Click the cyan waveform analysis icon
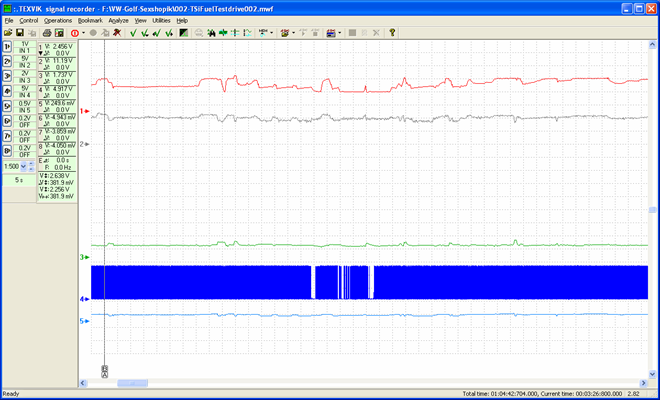The image size is (660, 400). [x=248, y=33]
